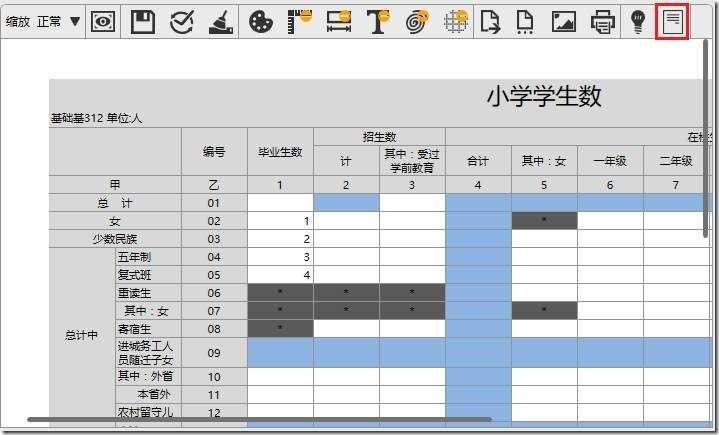Click the text document icon in toolbar

(672, 21)
